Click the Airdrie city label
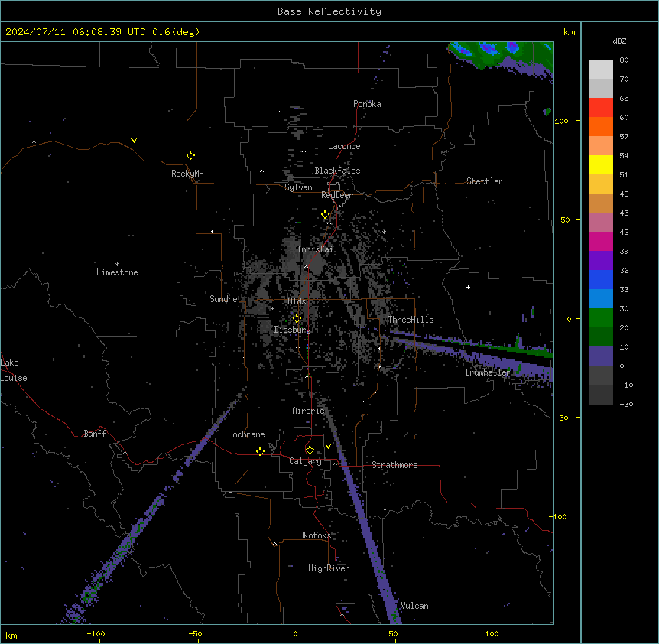659x644 pixels. click(308, 411)
